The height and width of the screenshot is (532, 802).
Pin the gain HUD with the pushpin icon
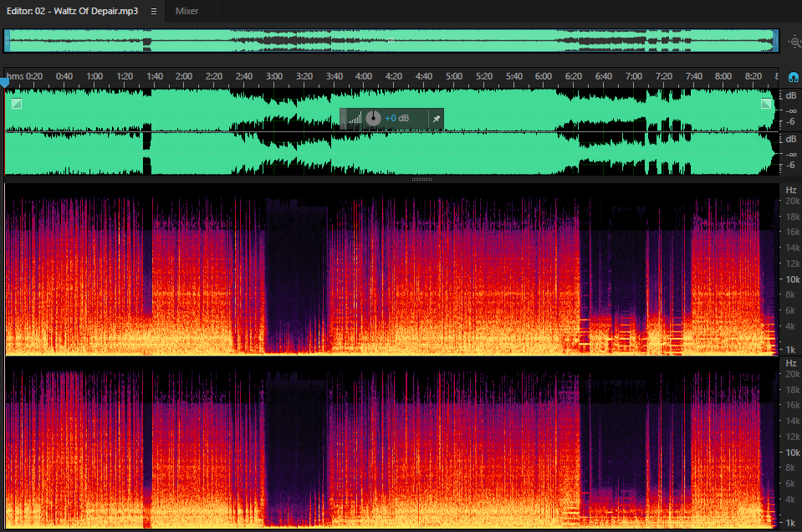click(x=437, y=119)
